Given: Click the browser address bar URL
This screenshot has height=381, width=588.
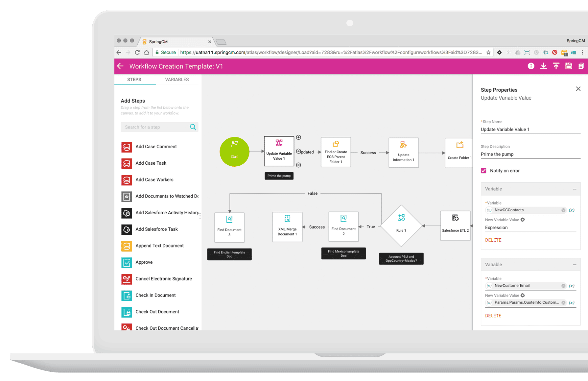Looking at the screenshot, I should pos(331,52).
